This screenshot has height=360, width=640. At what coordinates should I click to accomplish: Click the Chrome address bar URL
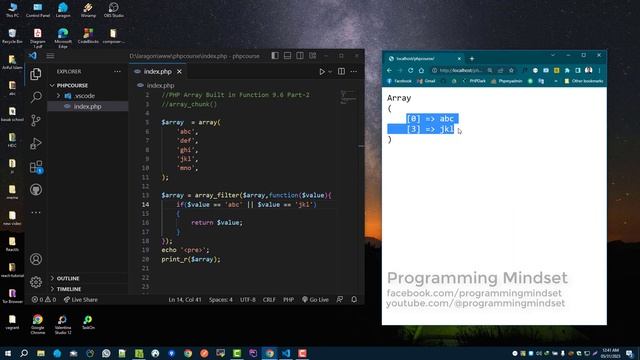(x=461, y=70)
